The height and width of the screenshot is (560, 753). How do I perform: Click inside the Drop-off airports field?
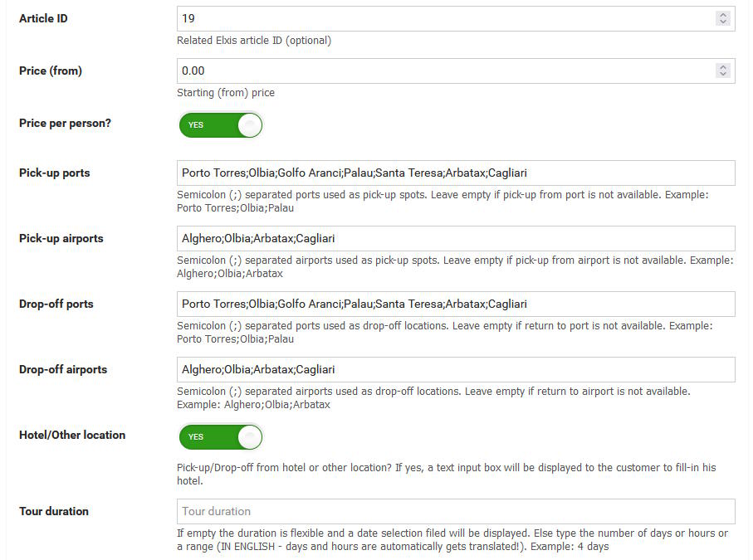click(456, 369)
